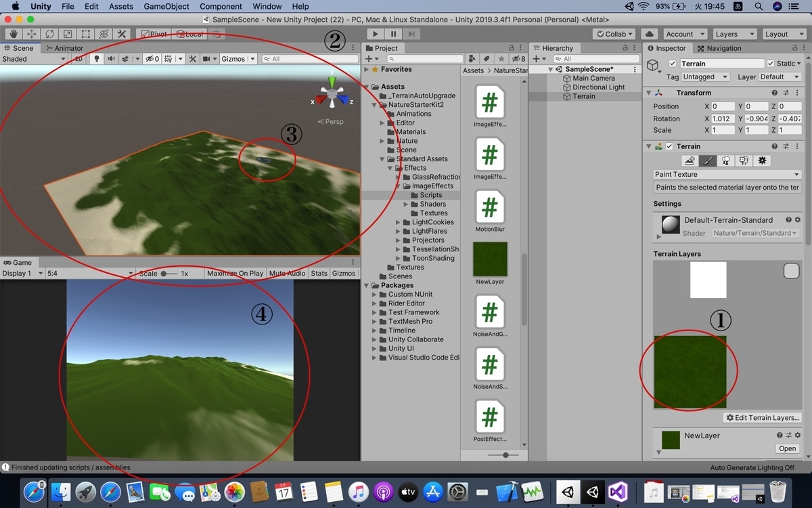The width and height of the screenshot is (812, 508).
Task: Toggle hidden objects visibility count
Action: pos(152,59)
